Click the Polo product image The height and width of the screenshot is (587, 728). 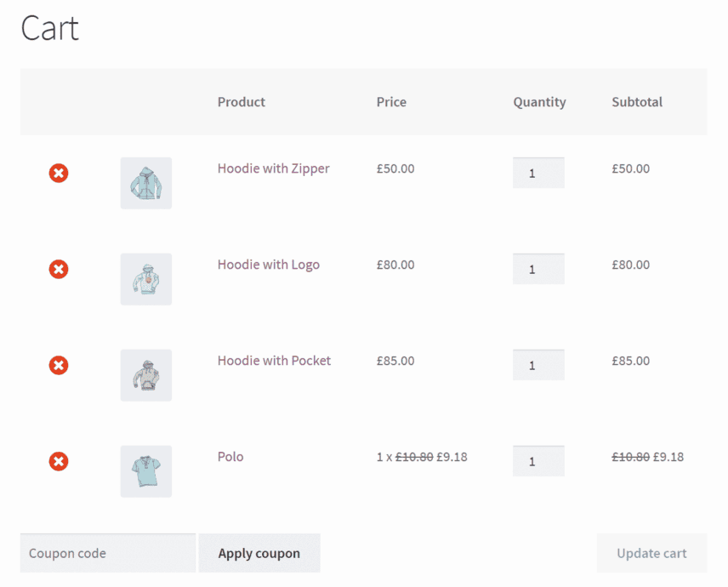pos(145,470)
